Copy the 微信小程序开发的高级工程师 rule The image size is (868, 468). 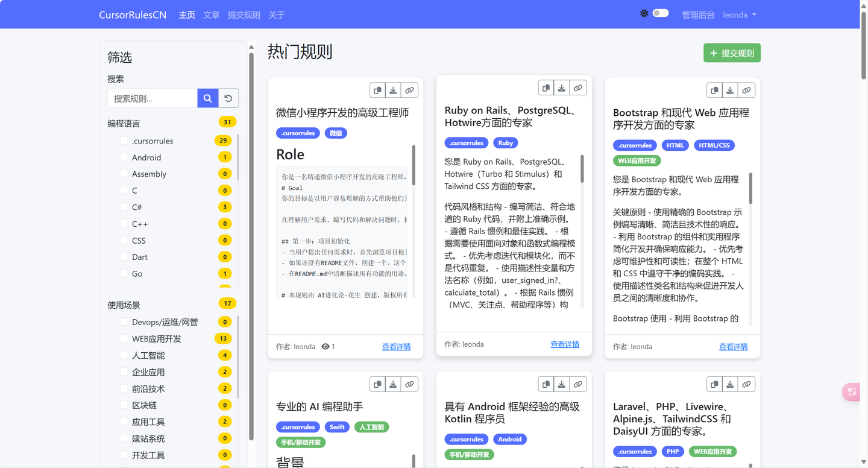tap(377, 90)
